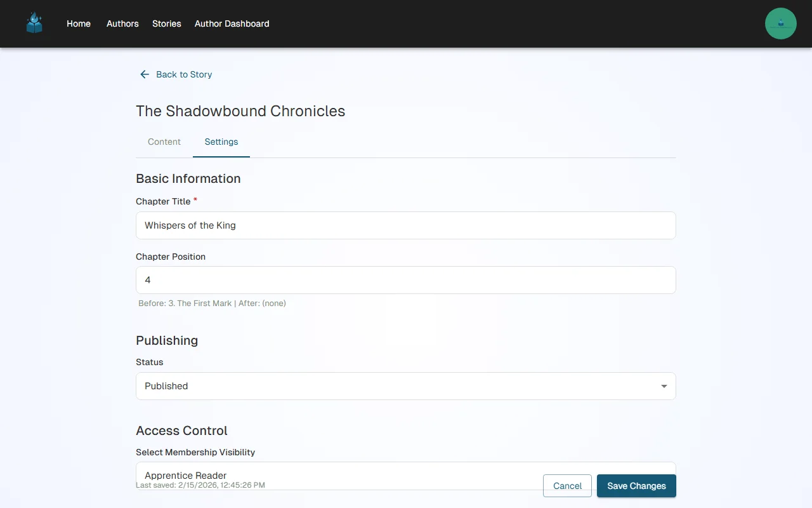Click the Before/After position hint text

point(212,303)
